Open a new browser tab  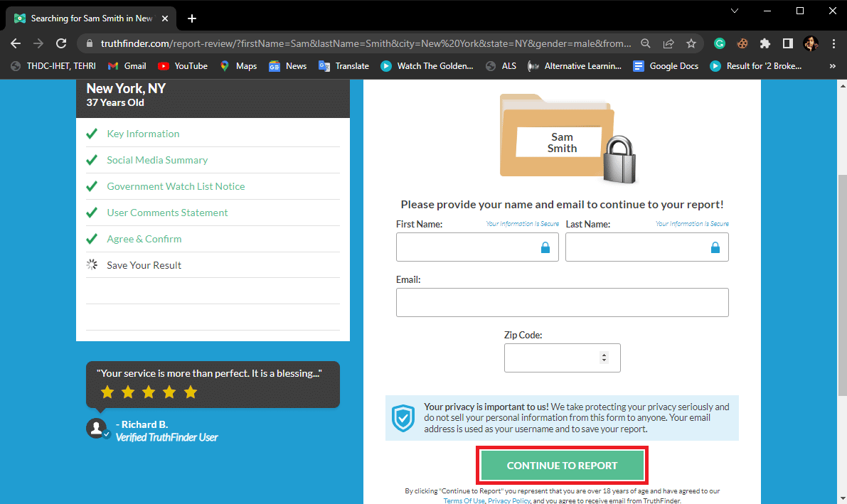tap(192, 18)
